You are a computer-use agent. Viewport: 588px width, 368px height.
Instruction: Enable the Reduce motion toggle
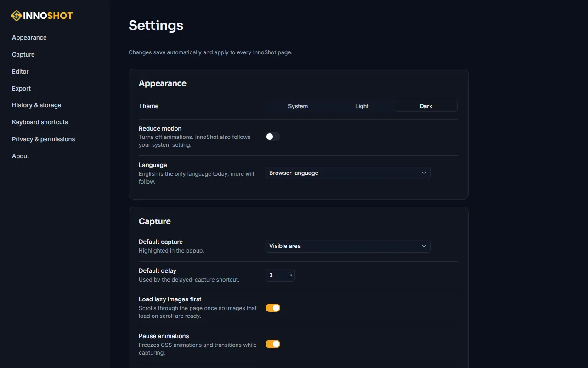coord(273,137)
